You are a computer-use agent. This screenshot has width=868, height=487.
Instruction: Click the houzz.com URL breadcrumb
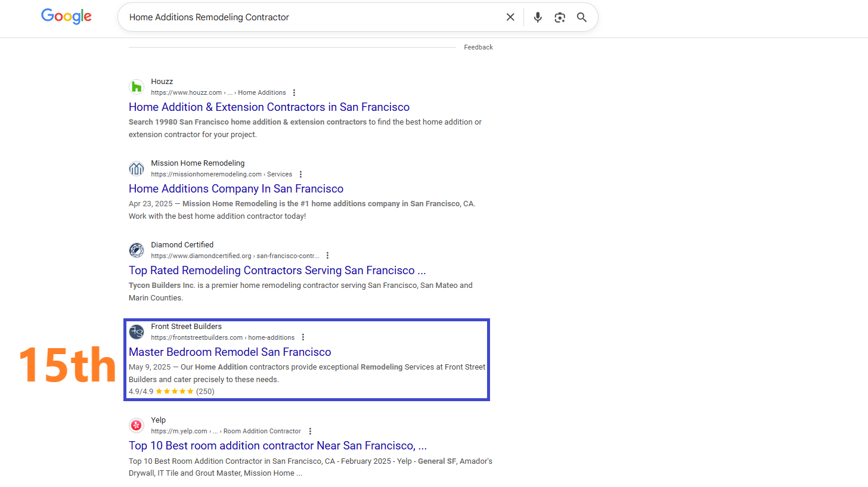[x=218, y=93]
